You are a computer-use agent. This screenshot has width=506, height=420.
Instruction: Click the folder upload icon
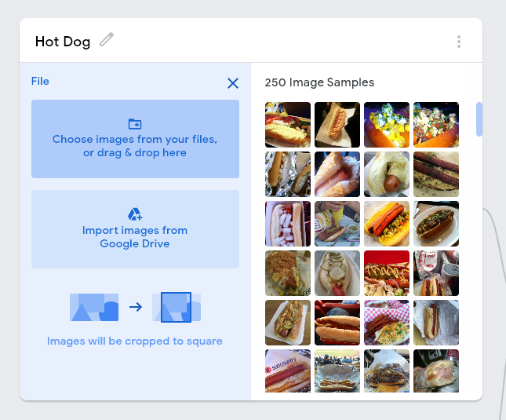click(135, 124)
